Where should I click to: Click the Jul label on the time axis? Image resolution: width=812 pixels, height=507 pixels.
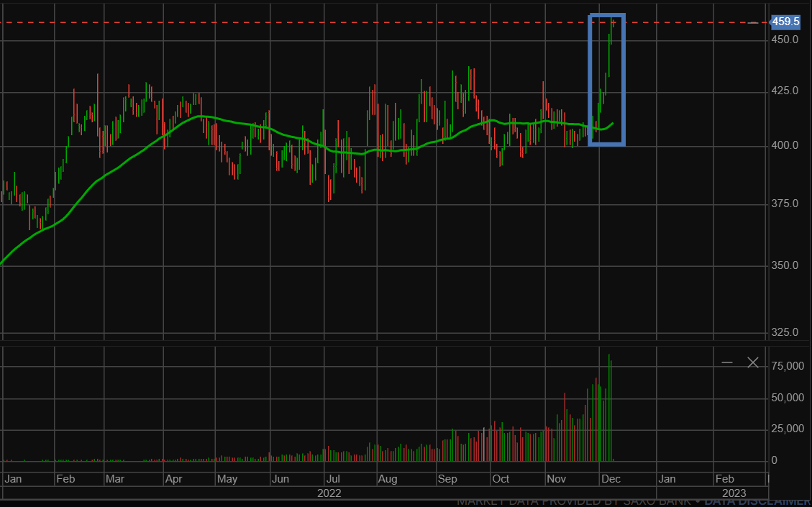point(333,479)
